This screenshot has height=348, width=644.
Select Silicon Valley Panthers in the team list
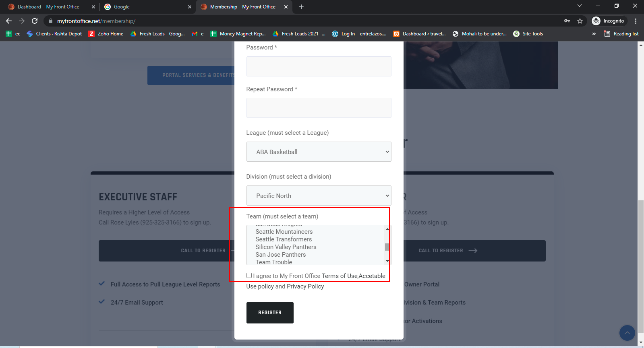tap(286, 247)
